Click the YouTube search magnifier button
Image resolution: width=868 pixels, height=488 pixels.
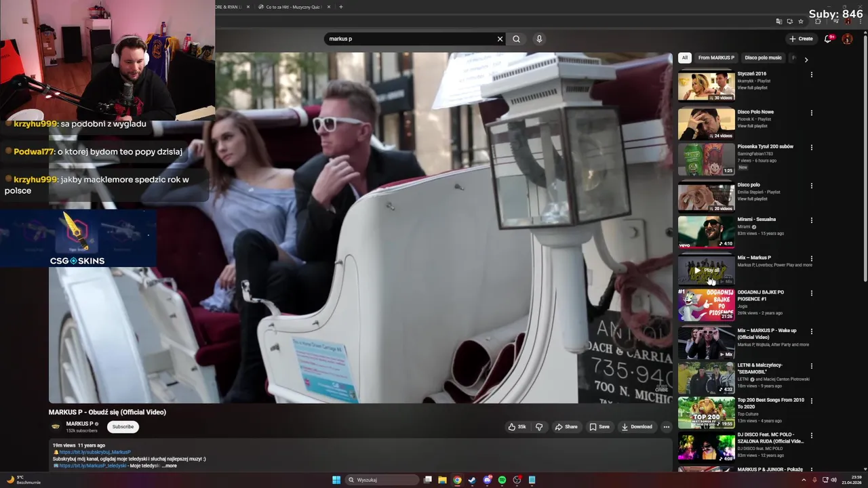coord(516,39)
